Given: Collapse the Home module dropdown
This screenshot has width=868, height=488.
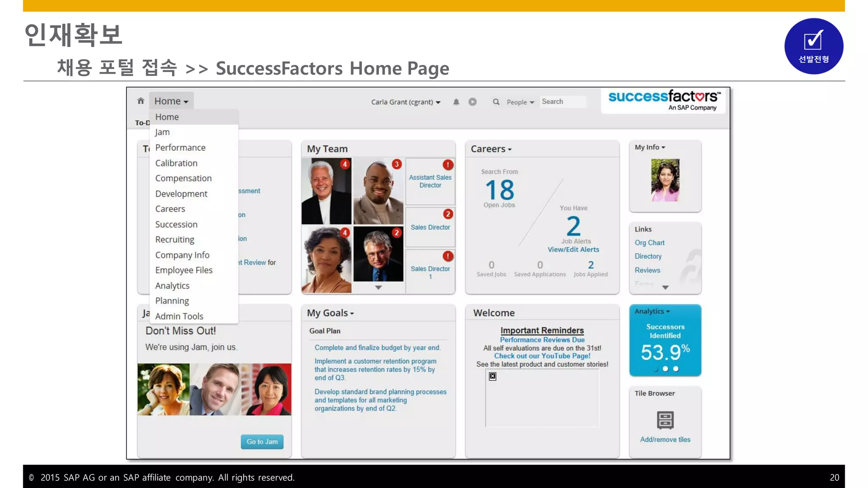Looking at the screenshot, I should tap(171, 101).
